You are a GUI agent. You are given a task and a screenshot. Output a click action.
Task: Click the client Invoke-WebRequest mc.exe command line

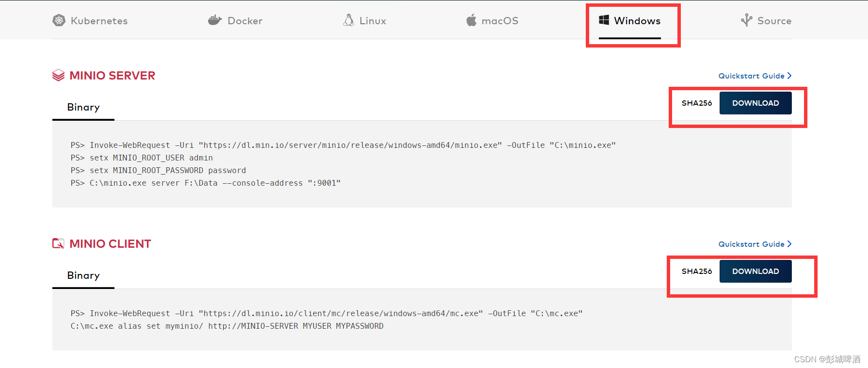[x=326, y=313]
